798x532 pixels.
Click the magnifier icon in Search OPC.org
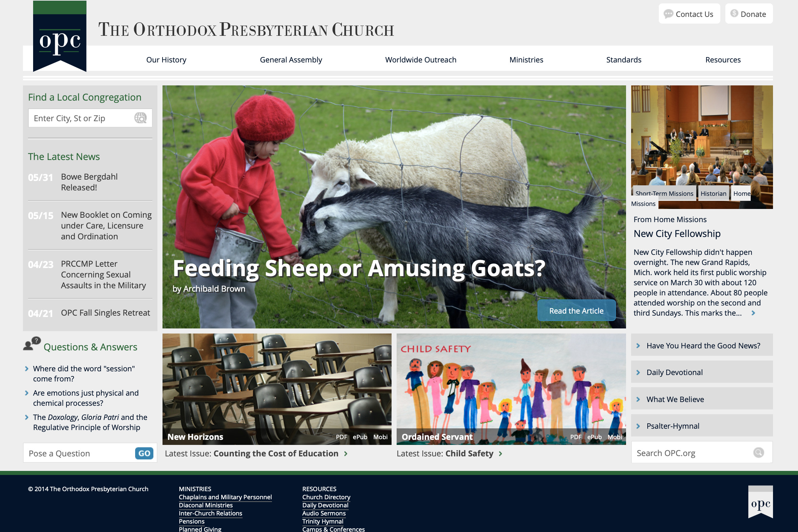pos(758,452)
